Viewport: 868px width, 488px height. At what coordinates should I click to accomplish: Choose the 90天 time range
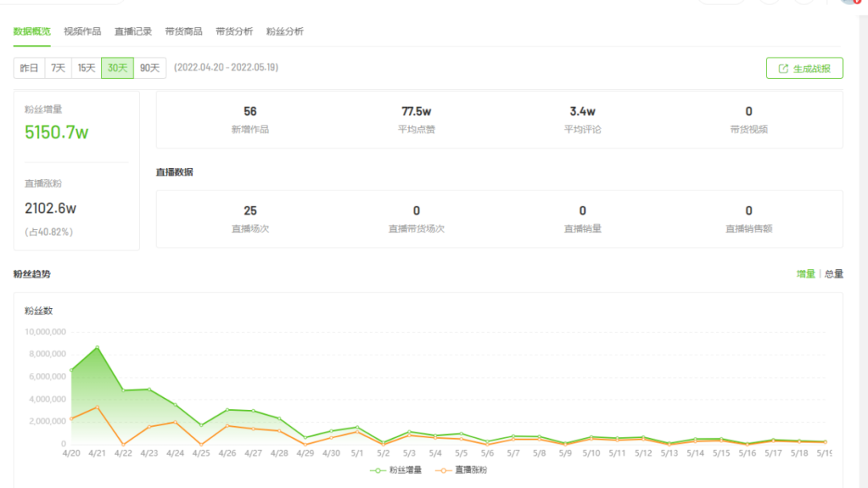click(149, 68)
